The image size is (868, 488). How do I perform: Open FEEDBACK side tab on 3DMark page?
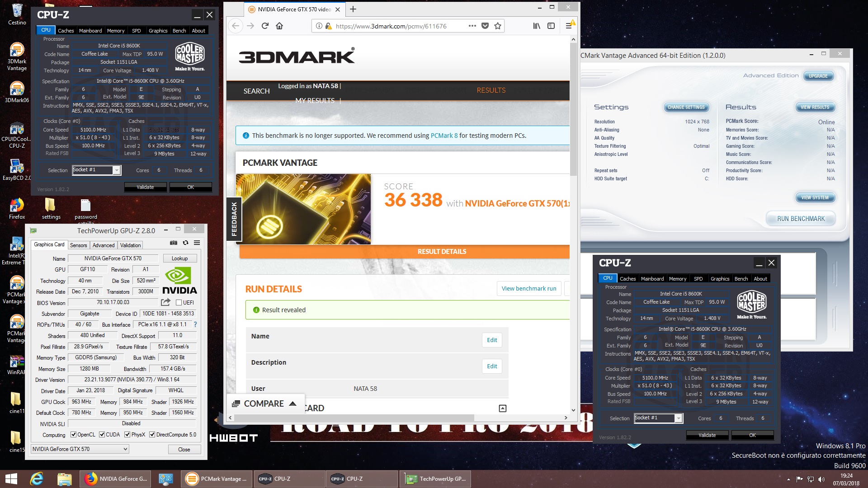click(x=234, y=219)
